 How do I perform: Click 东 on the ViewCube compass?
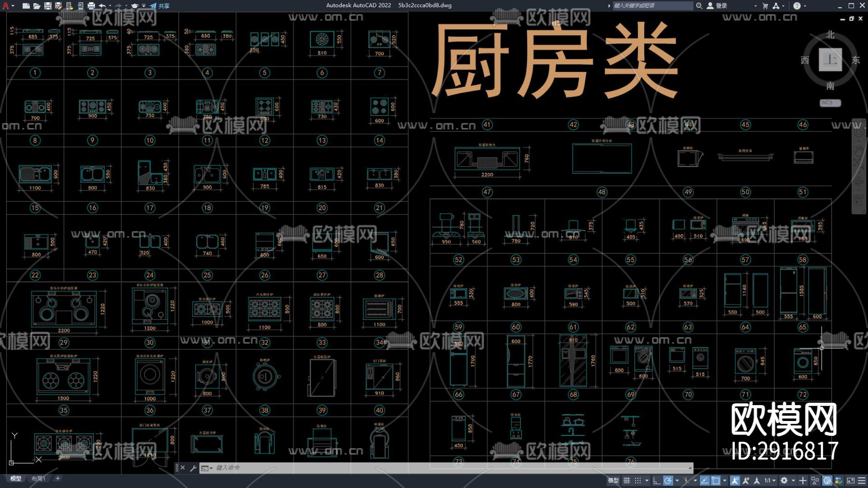tap(856, 60)
